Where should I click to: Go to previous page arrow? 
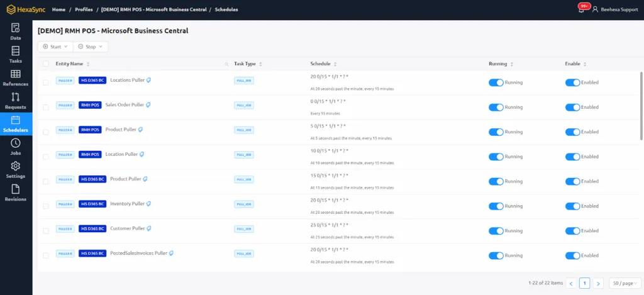[x=571, y=283]
